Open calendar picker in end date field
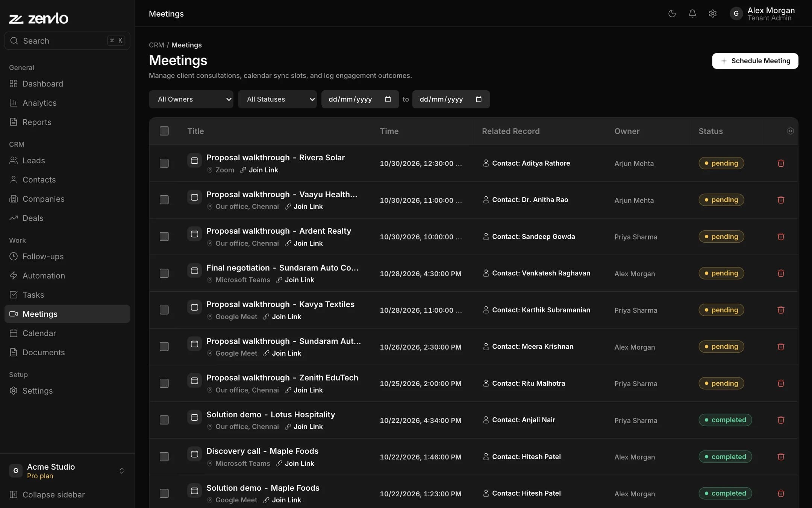 479,99
